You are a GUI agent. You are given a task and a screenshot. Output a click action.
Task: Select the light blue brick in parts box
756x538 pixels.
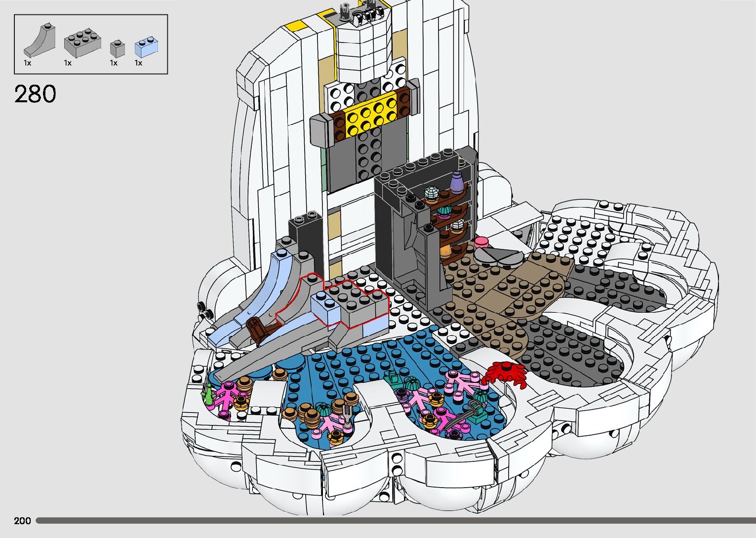(x=144, y=47)
